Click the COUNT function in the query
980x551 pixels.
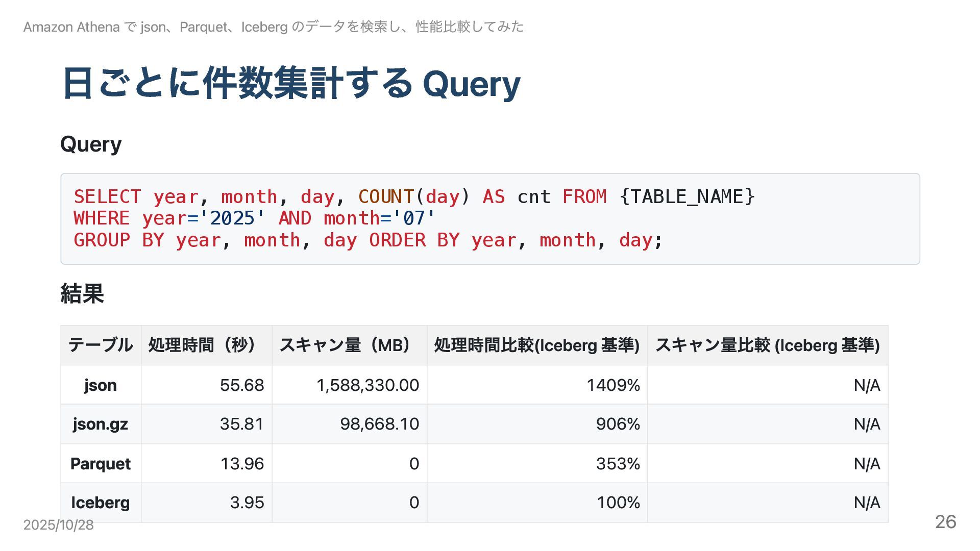click(x=385, y=197)
